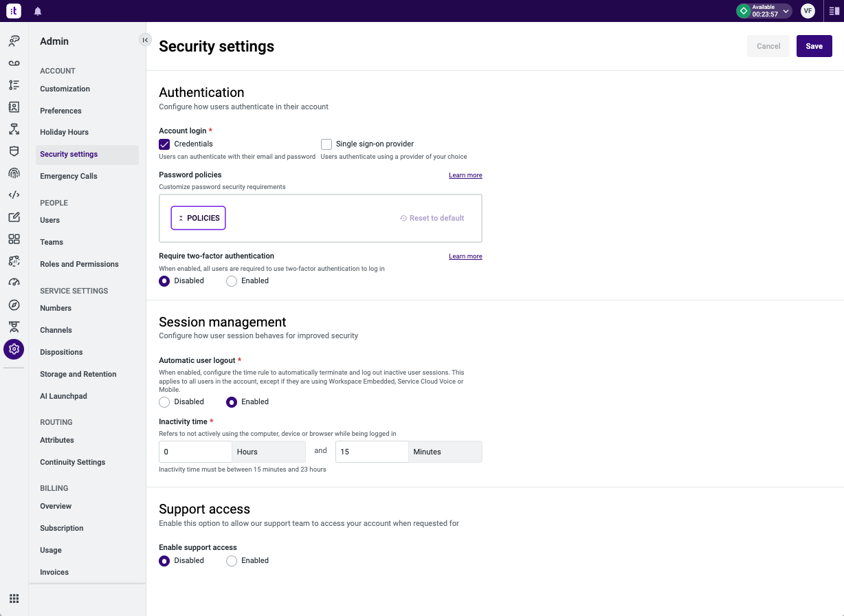
Task: Check the Single sign-on provider option
Action: click(x=326, y=144)
